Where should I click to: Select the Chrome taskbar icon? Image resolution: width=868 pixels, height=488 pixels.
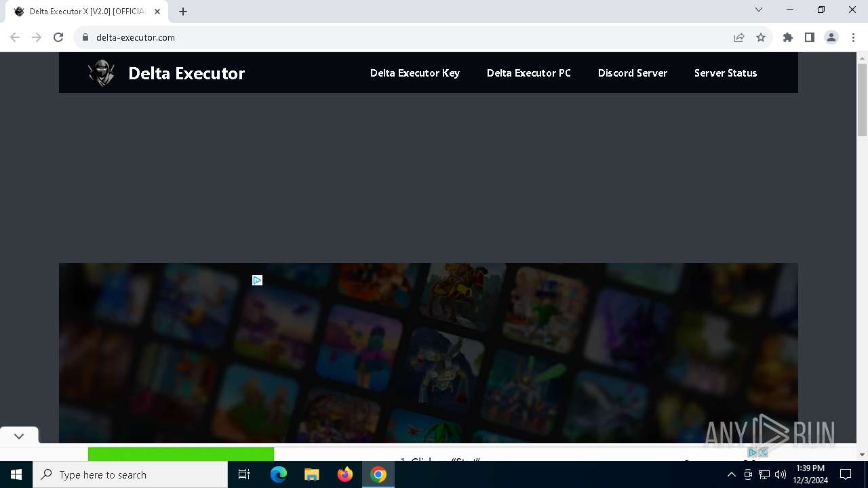tap(378, 474)
